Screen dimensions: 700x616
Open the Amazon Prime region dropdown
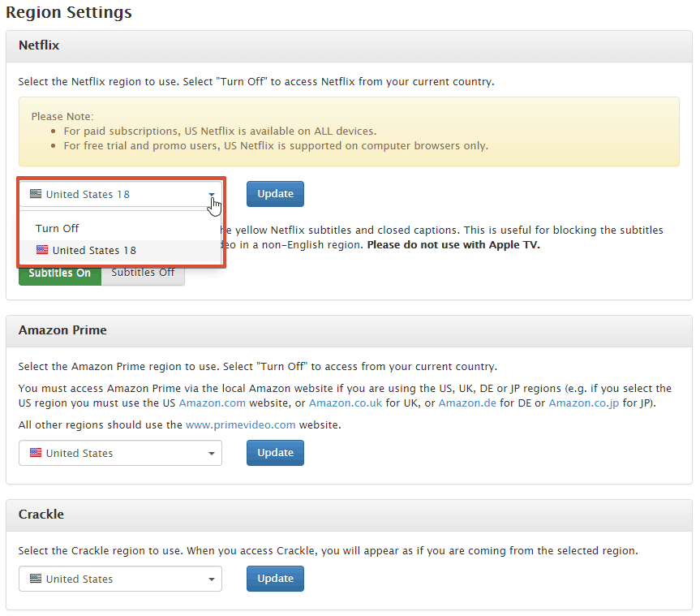[120, 453]
